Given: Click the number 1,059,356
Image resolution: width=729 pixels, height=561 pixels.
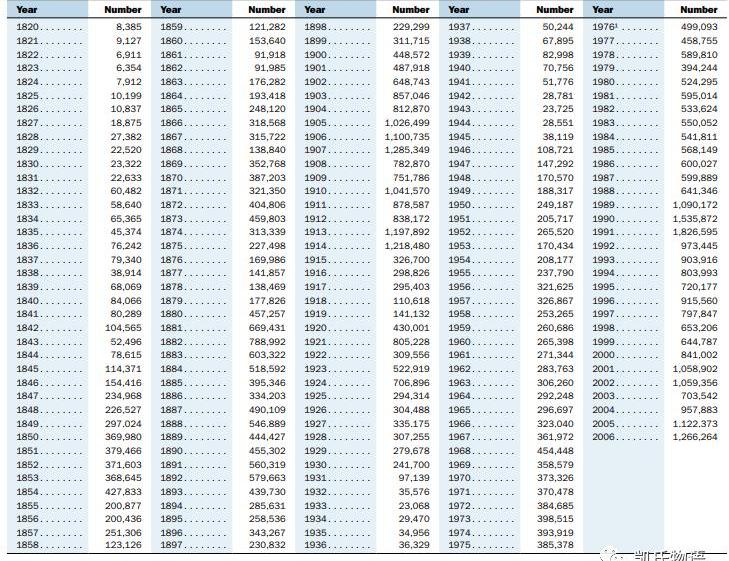Looking at the screenshot, I should pyautogui.click(x=696, y=383).
